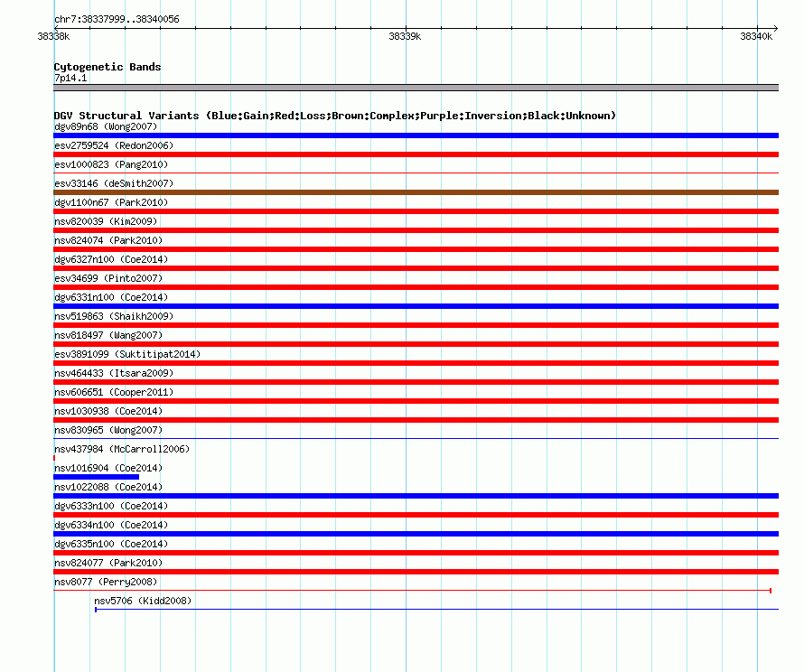Select the red bar under dgv6335n100
Screen dimensions: 804x672
pyautogui.click(x=416, y=553)
